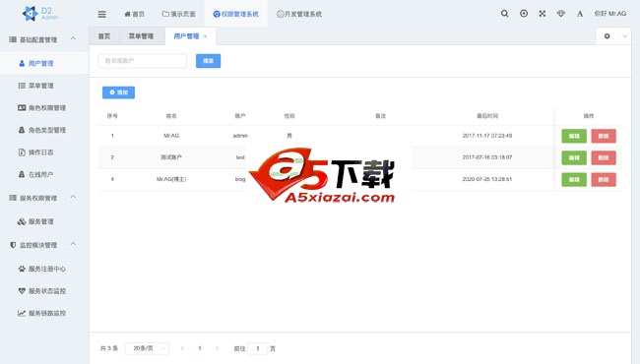640x364 pixels.
Task: Open 角色类型管理 in the sidebar
Action: coord(44,130)
